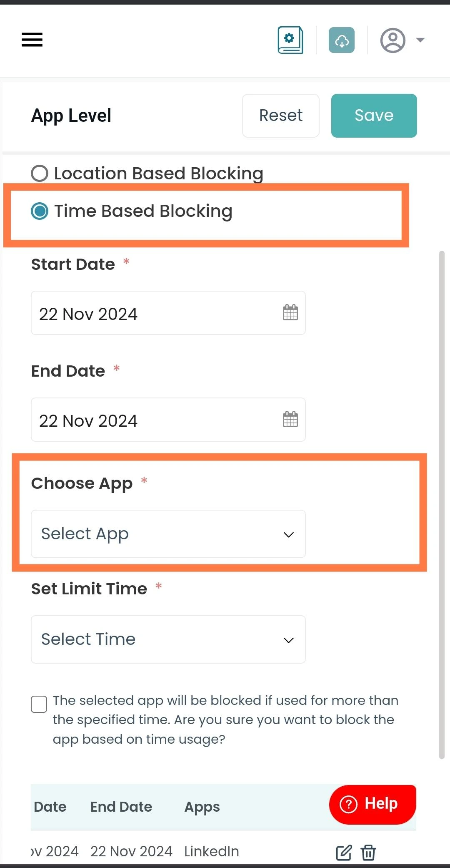Open Start Date calendar picker icon
The width and height of the screenshot is (450, 868).
click(290, 312)
